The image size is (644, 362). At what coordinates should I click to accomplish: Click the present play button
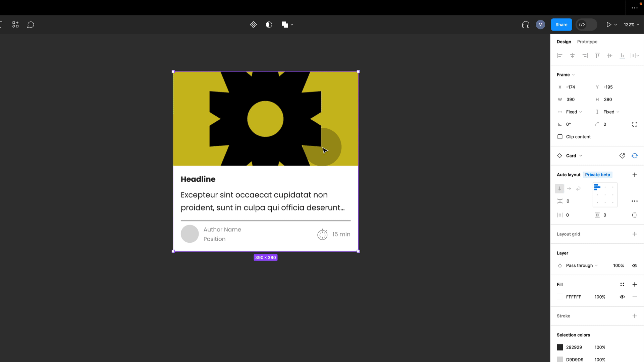(x=609, y=25)
